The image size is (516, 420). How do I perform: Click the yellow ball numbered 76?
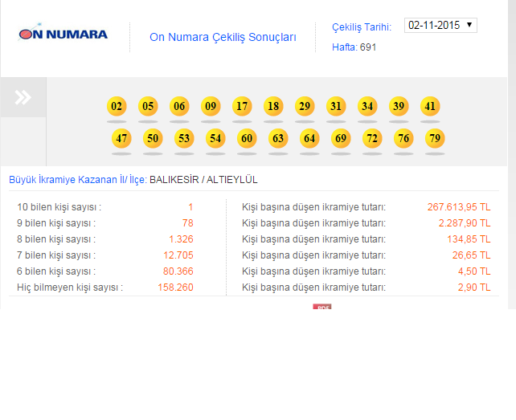point(403,138)
